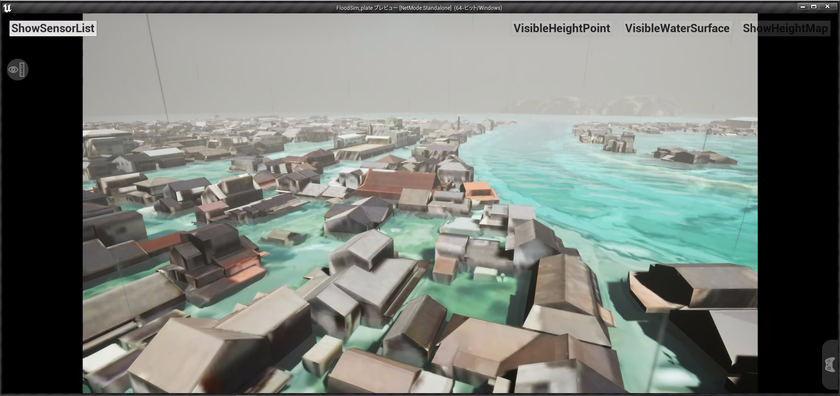
Task: Click the gamepad controller icon tab
Action: [x=830, y=365]
